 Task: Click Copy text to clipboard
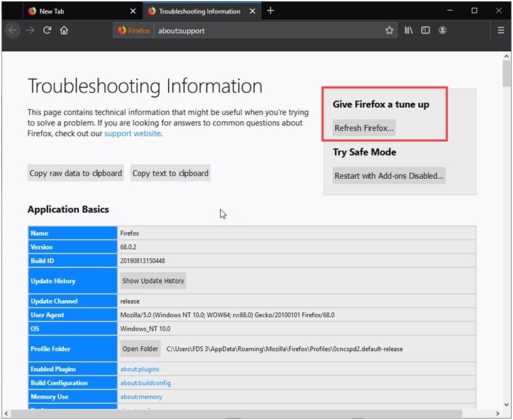tap(170, 173)
